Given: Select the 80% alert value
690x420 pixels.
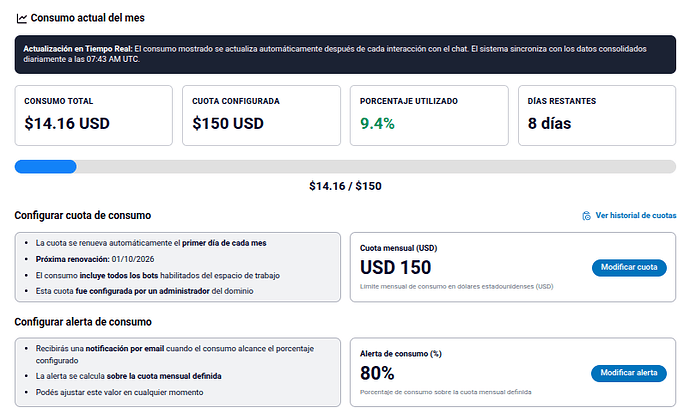Looking at the screenshot, I should [377, 373].
